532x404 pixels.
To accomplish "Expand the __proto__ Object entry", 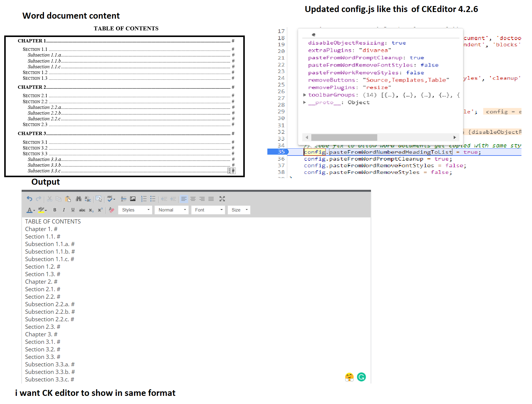I will click(x=305, y=102).
